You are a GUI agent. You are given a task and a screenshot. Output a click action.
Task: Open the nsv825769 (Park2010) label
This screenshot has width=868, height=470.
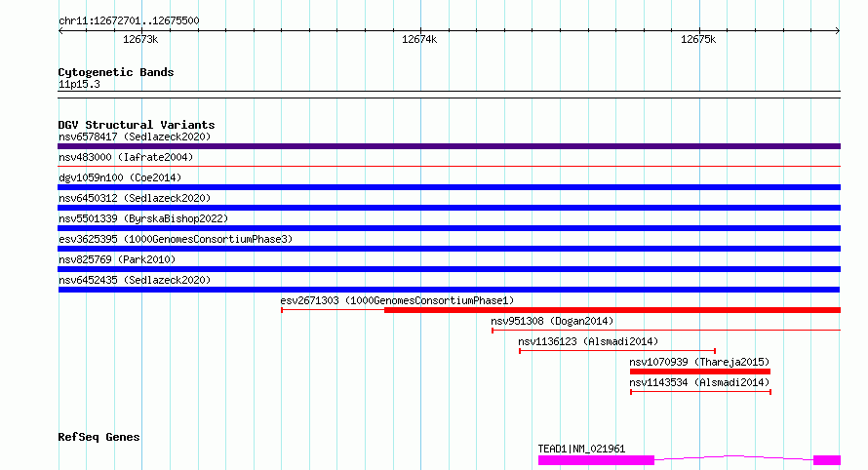117,259
